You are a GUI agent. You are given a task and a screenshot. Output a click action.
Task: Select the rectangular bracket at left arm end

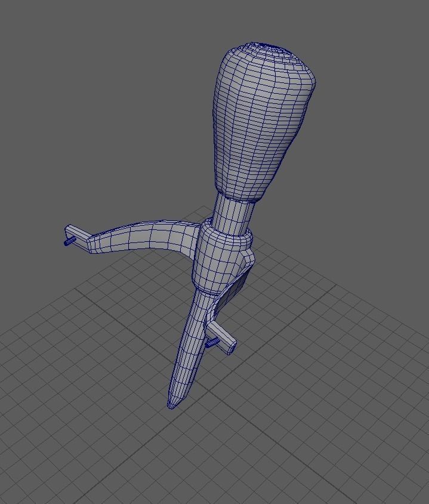point(79,236)
